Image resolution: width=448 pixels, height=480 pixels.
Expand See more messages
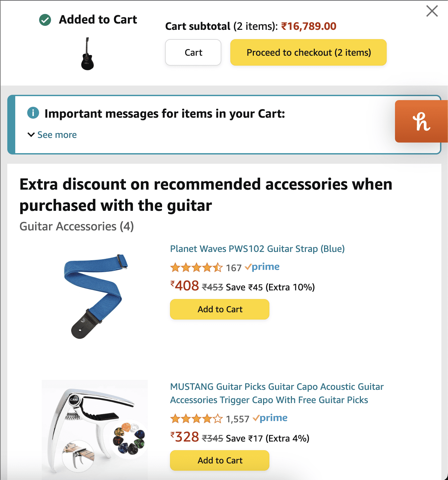click(57, 135)
